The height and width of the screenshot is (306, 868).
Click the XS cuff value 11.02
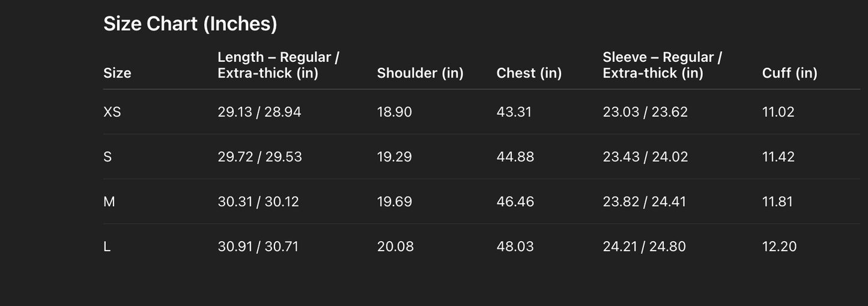(x=778, y=112)
